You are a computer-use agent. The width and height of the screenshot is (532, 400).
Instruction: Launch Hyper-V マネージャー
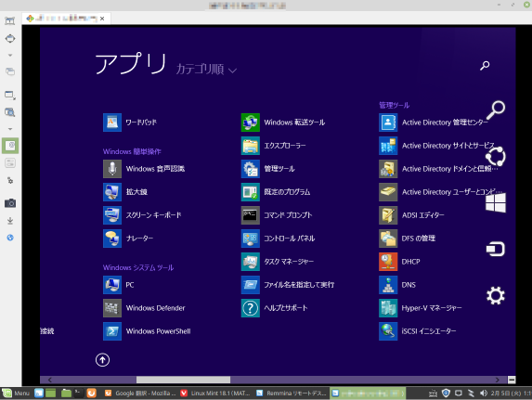click(x=421, y=308)
